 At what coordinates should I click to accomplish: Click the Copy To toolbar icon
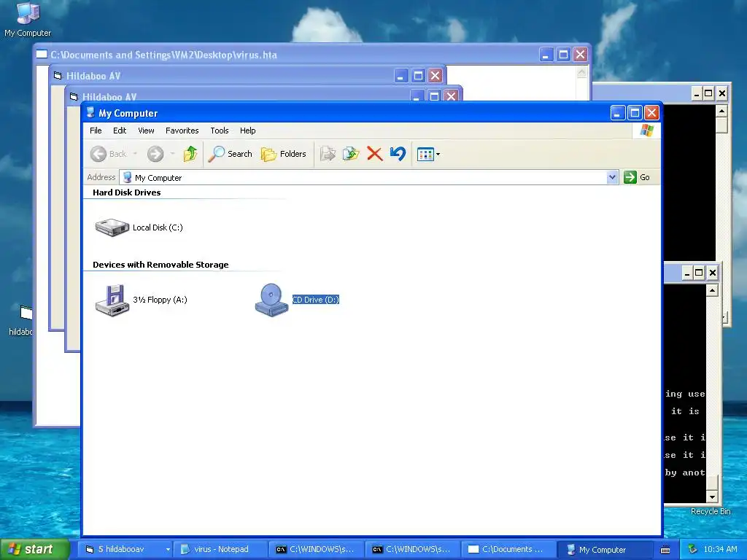pyautogui.click(x=351, y=154)
